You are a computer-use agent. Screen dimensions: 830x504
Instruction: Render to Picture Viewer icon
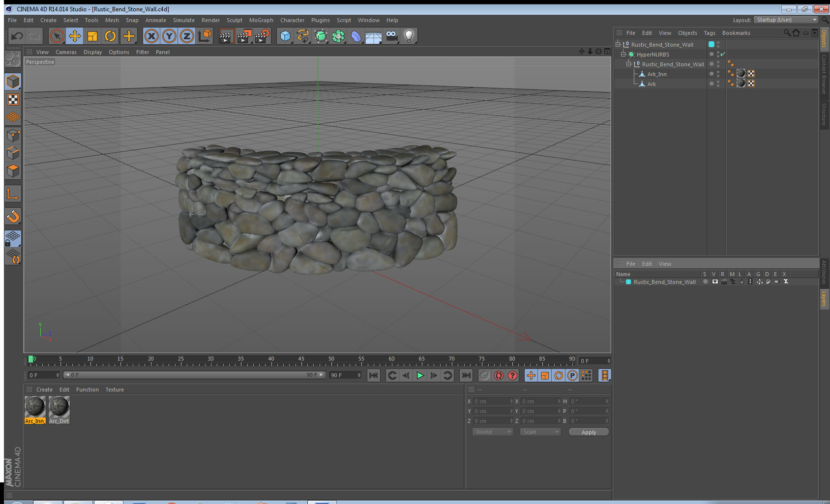click(x=244, y=36)
